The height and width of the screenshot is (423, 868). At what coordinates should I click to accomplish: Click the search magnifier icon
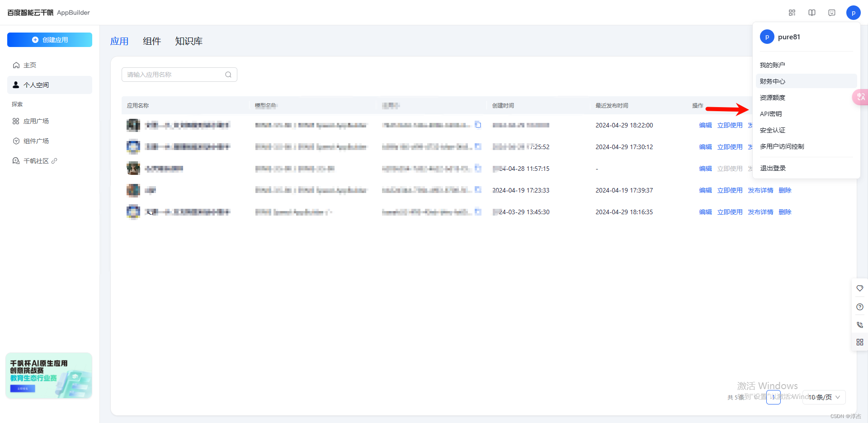[x=228, y=75]
